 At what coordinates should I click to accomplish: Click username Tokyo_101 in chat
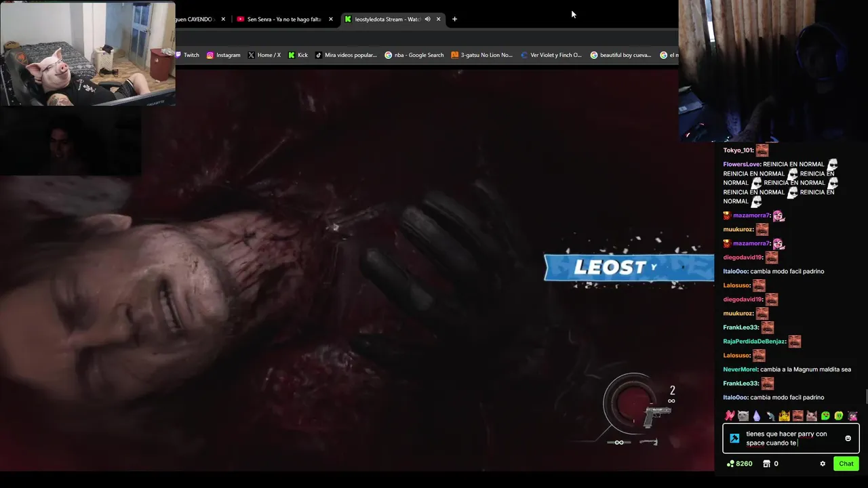coord(738,150)
